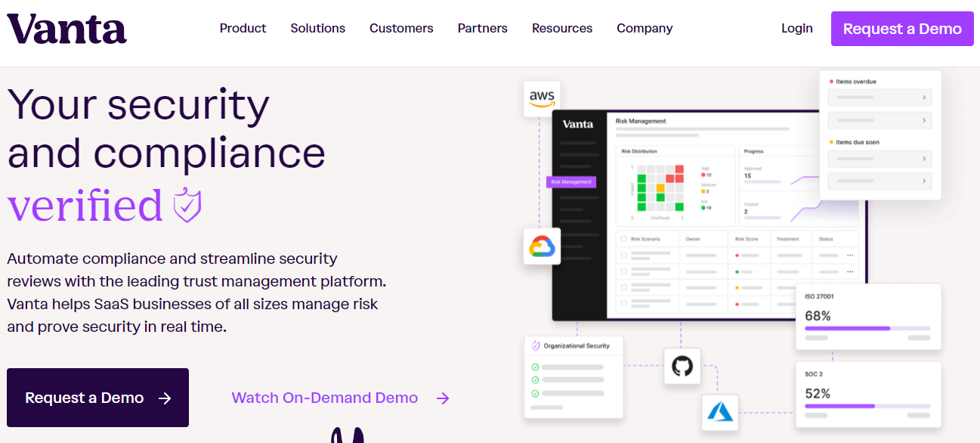This screenshot has height=443, width=980.
Task: Click the 'Organizational Security' card title
Action: click(577, 346)
